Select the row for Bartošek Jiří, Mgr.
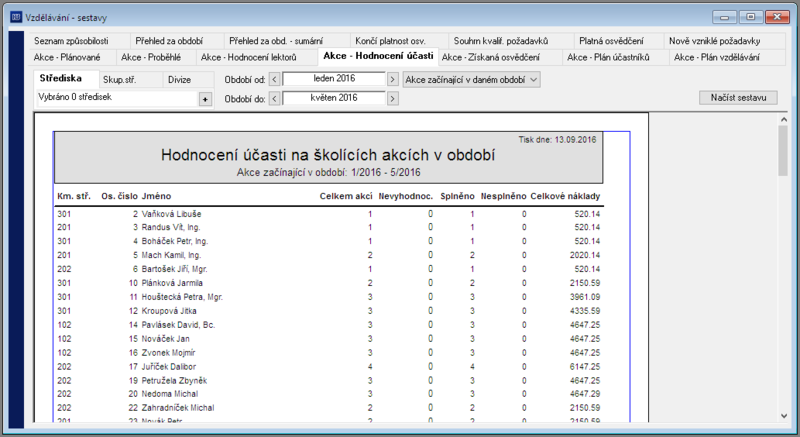This screenshot has width=800, height=437. click(x=329, y=269)
